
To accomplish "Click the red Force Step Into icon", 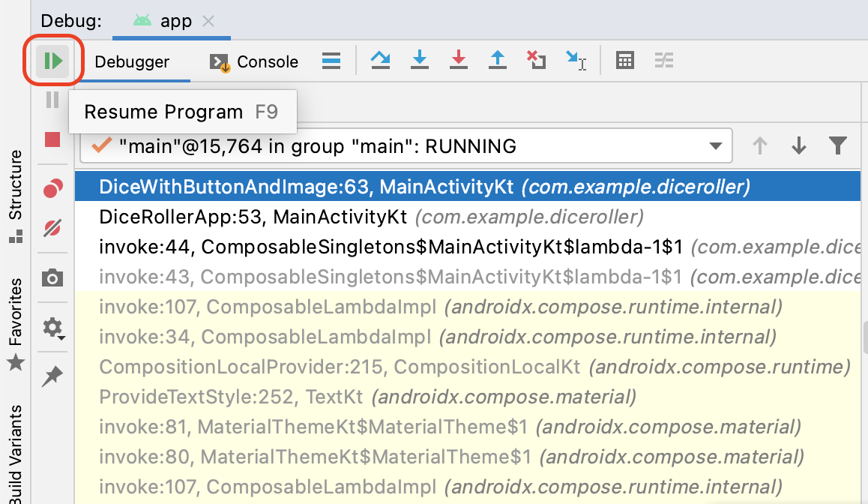I will (x=459, y=61).
